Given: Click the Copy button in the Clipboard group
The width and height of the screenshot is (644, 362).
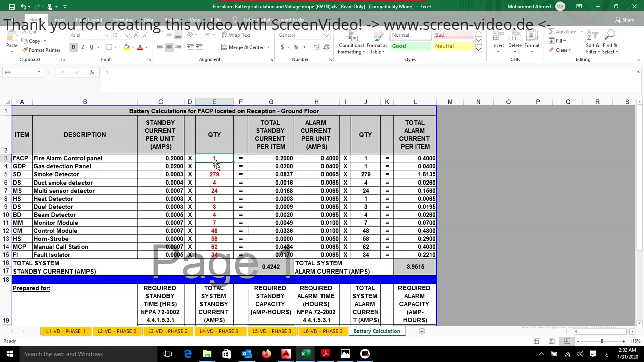Looking at the screenshot, I should tap(31, 41).
